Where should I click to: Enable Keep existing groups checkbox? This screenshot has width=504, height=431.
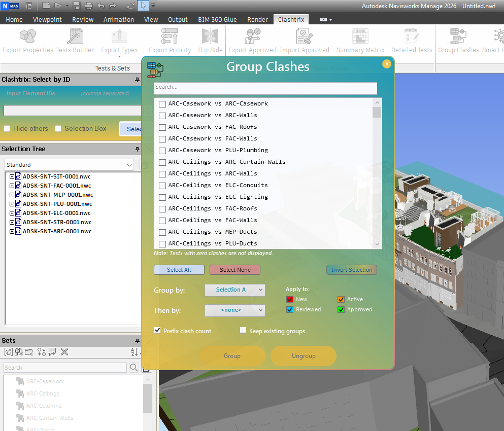[x=243, y=331]
